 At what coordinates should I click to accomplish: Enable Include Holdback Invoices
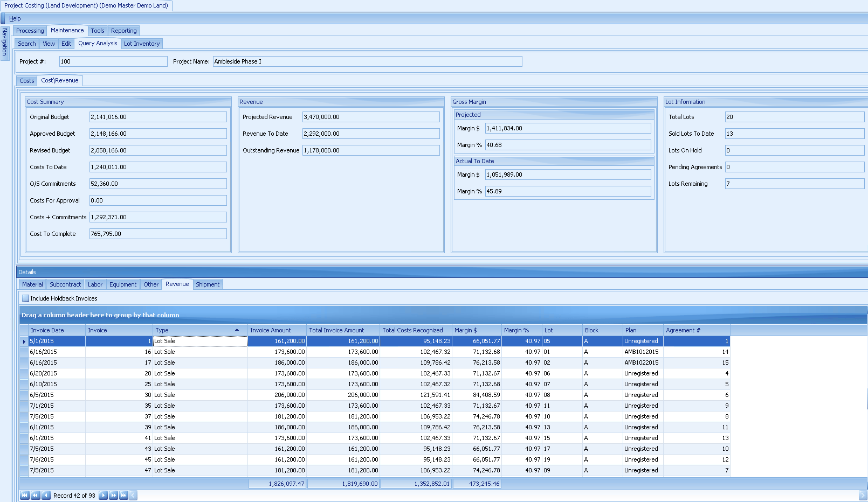point(25,298)
